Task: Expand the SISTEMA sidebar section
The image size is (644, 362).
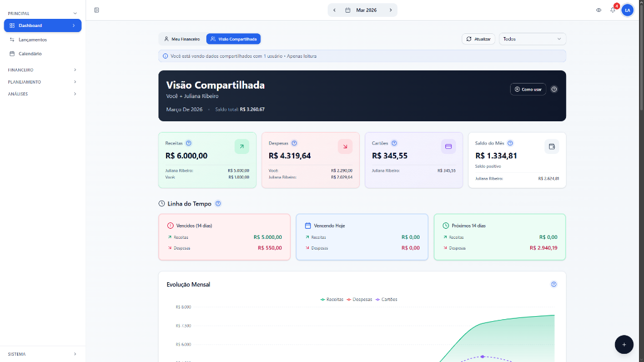Action: (x=43, y=354)
